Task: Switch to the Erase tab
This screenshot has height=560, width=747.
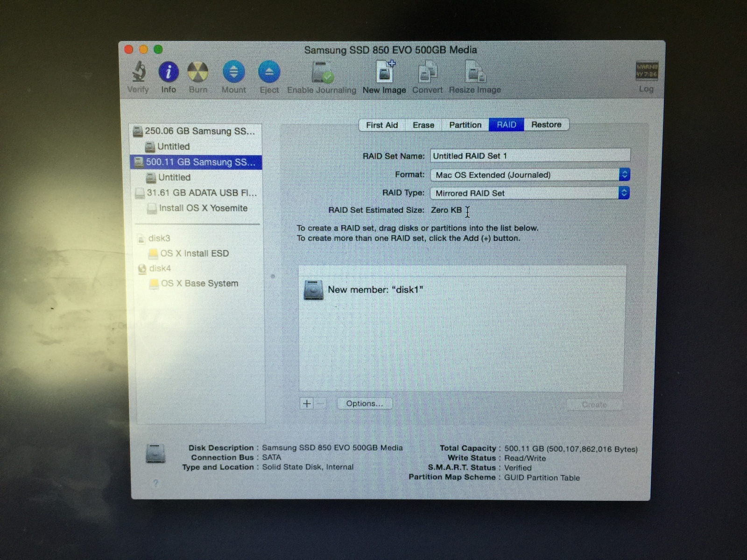Action: [423, 125]
